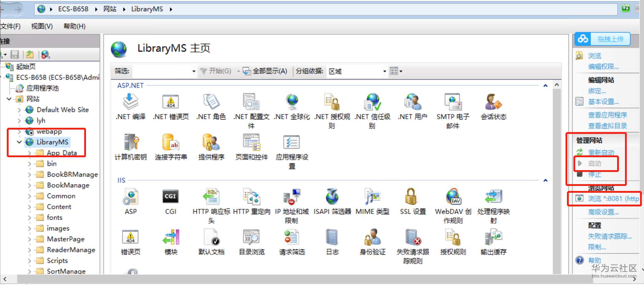The width and height of the screenshot is (644, 285).
Task: Open 基本设置... action link
Action: click(604, 102)
